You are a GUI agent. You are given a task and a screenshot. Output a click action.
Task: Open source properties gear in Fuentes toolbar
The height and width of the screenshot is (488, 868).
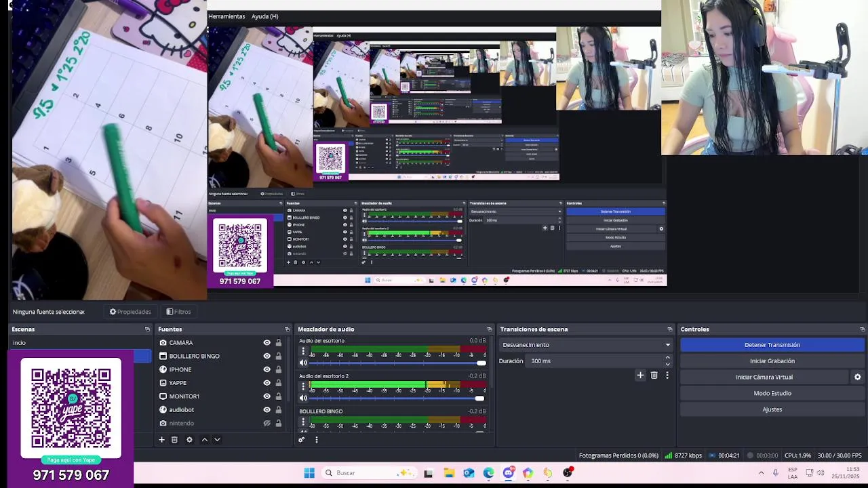tap(189, 439)
